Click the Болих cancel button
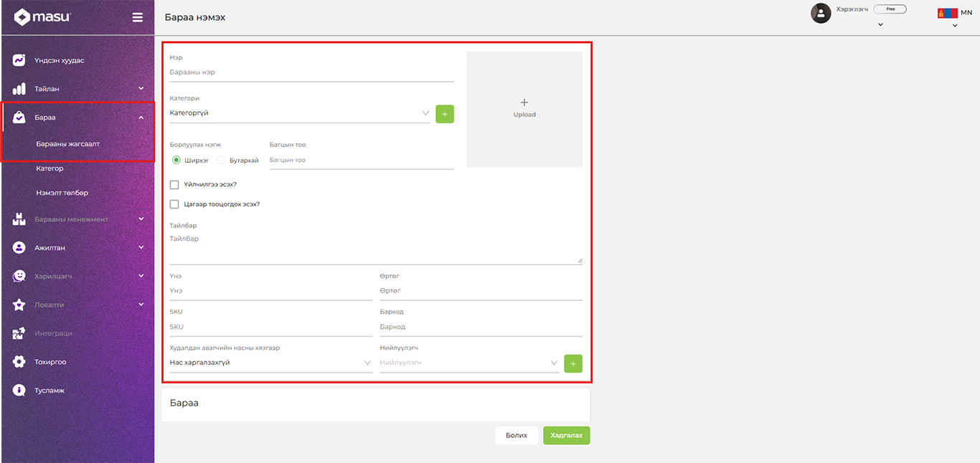Viewport: 980px width, 463px height. point(517,435)
